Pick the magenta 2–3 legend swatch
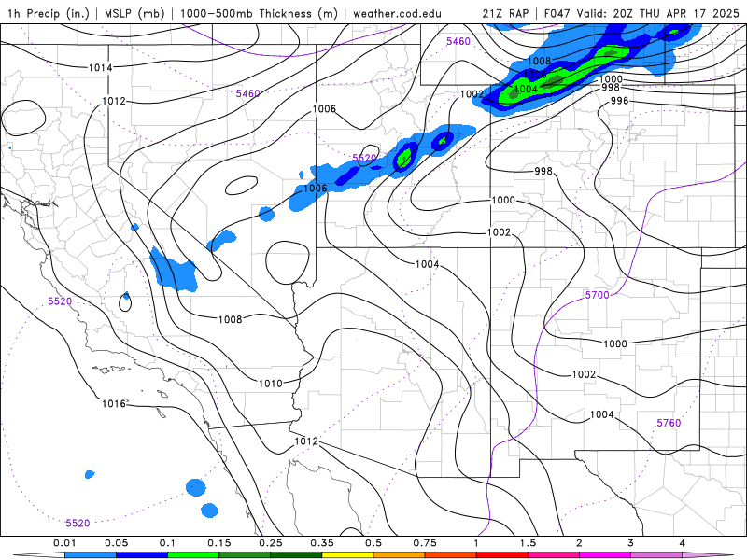 (605, 555)
